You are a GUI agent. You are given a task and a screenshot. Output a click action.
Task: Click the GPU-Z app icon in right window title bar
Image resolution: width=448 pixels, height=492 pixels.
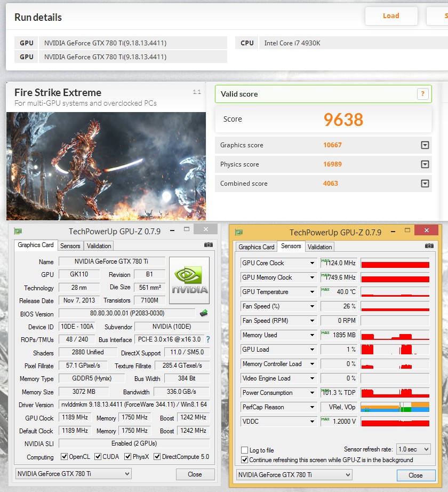click(239, 232)
